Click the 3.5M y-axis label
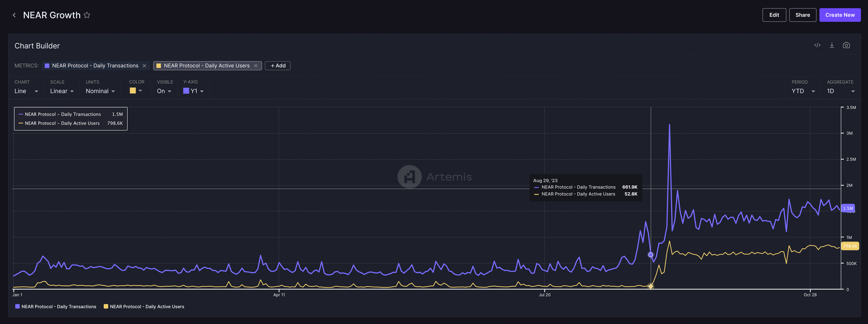 click(851, 108)
